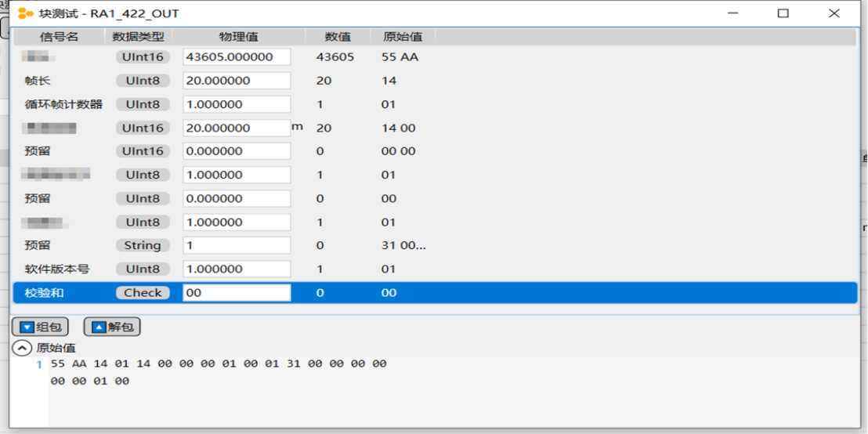Click the String type badge for 预留

point(143,246)
